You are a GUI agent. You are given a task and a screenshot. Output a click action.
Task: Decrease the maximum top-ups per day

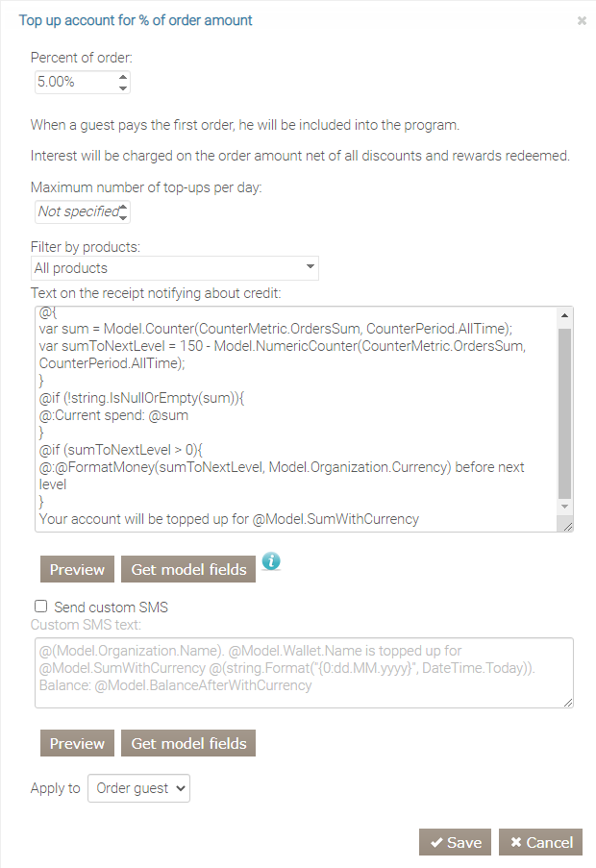point(124,217)
